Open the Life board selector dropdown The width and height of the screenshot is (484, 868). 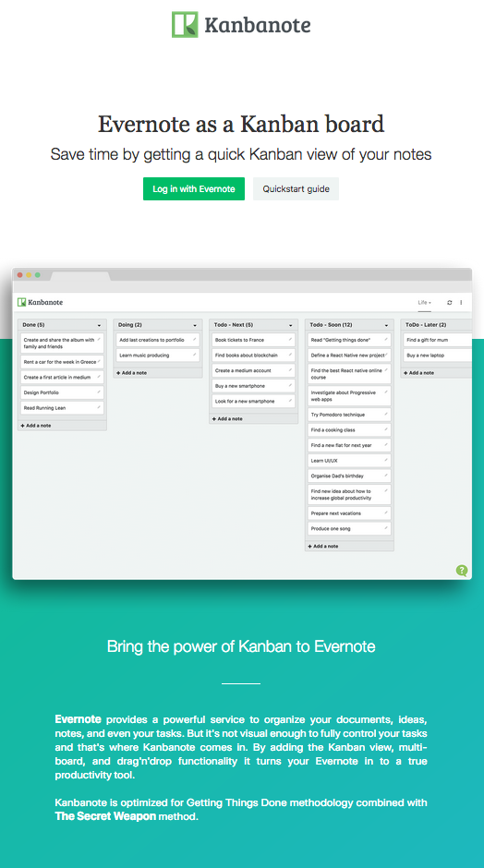tap(425, 302)
